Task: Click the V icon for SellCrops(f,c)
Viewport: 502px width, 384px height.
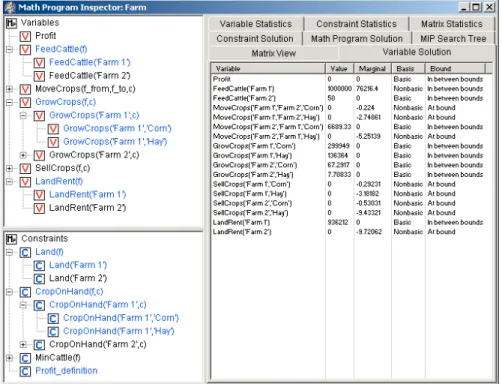Action: (x=25, y=168)
